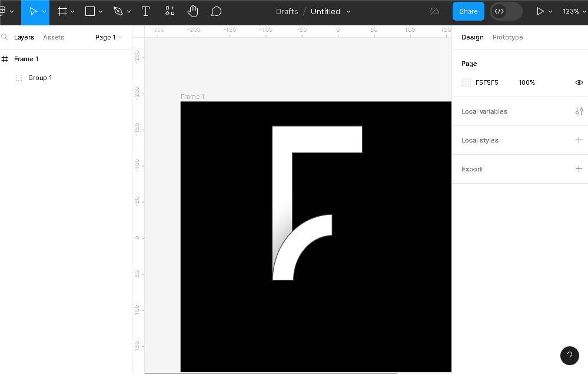The height and width of the screenshot is (374, 588).
Task: Select the Text tool
Action: [x=145, y=11]
